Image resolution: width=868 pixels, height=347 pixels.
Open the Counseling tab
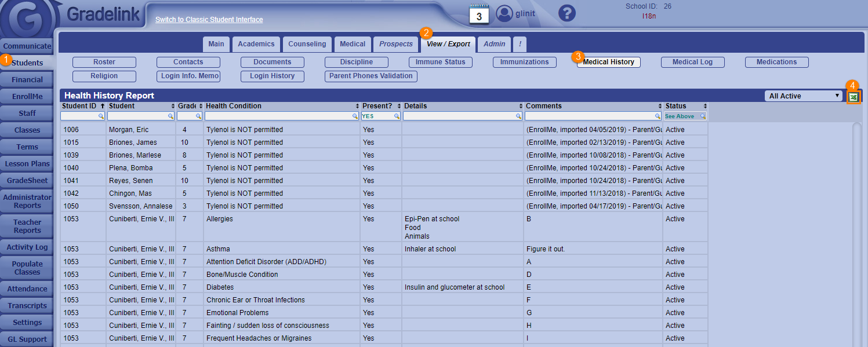point(307,44)
